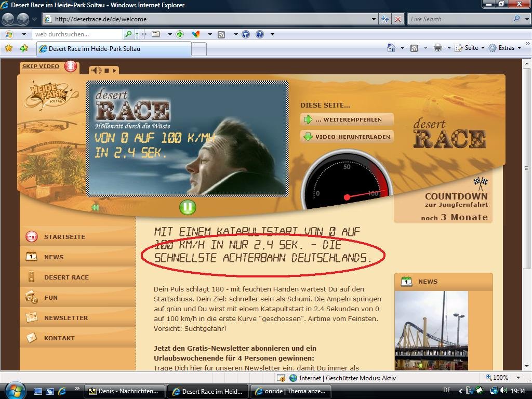Show hidden tray icons with the chevron
This screenshot has width=532, height=399.
pos(460,391)
